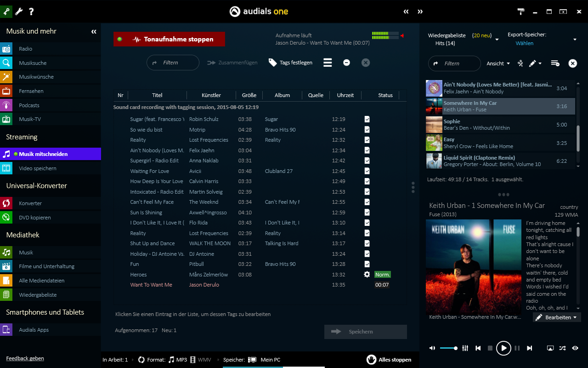Click the playlist Filtern field
Viewport: 588px width, 368px height.
[x=454, y=63]
